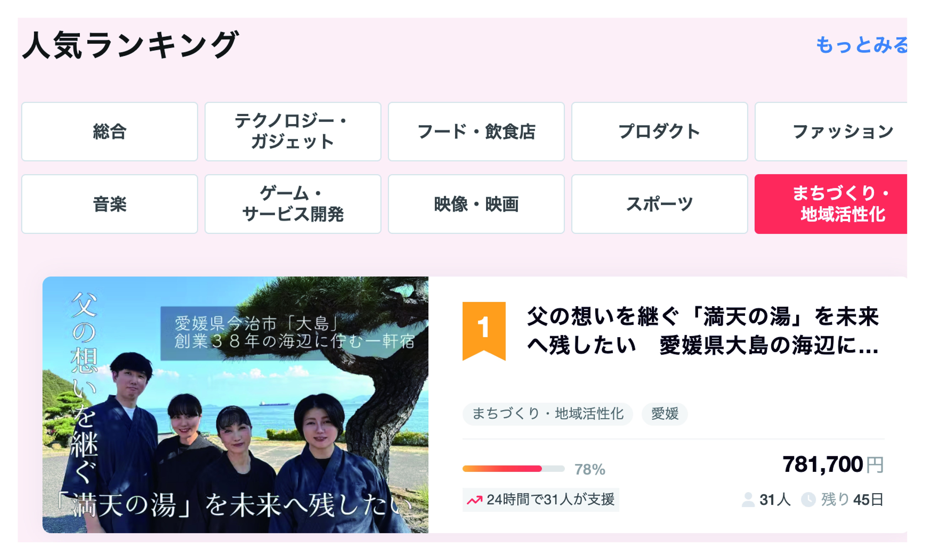Screen dimensions: 925x560
Task: Choose the プロダクト category tab
Action: pyautogui.click(x=660, y=132)
